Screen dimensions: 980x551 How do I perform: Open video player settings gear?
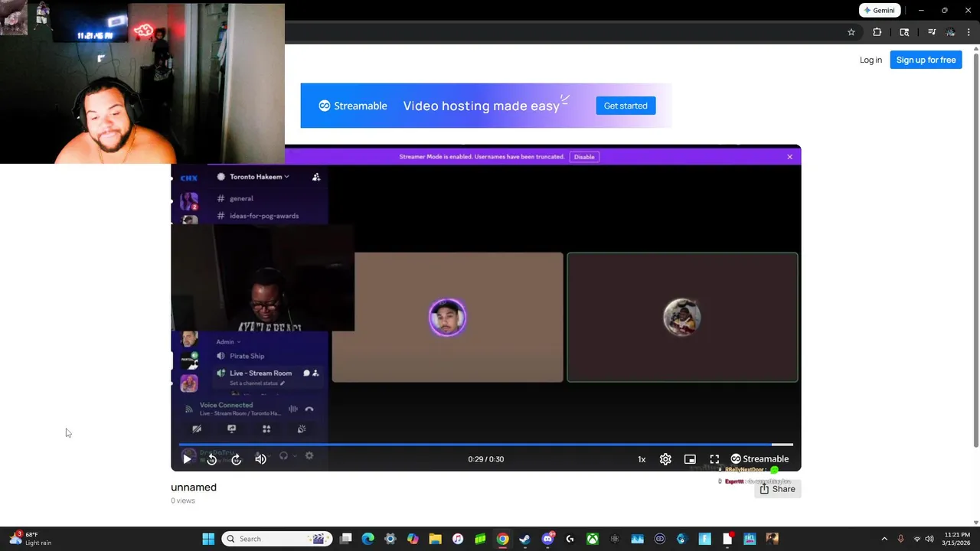pos(665,459)
